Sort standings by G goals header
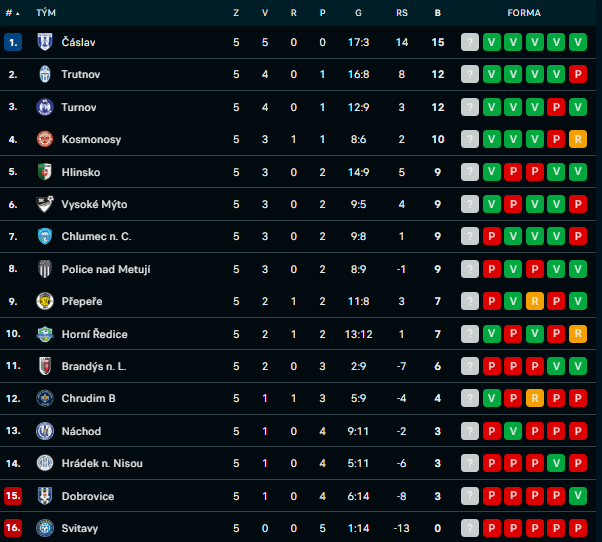 point(358,13)
